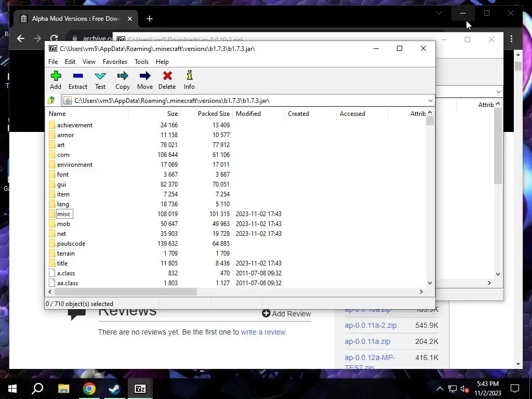The image size is (532, 399).
Task: Select the com folder icon
Action: point(52,154)
